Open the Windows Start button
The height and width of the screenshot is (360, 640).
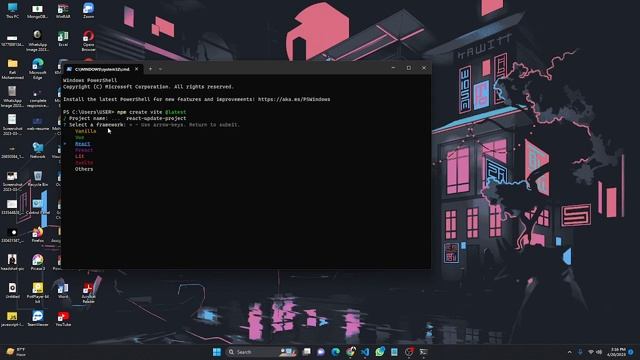[x=217, y=352]
